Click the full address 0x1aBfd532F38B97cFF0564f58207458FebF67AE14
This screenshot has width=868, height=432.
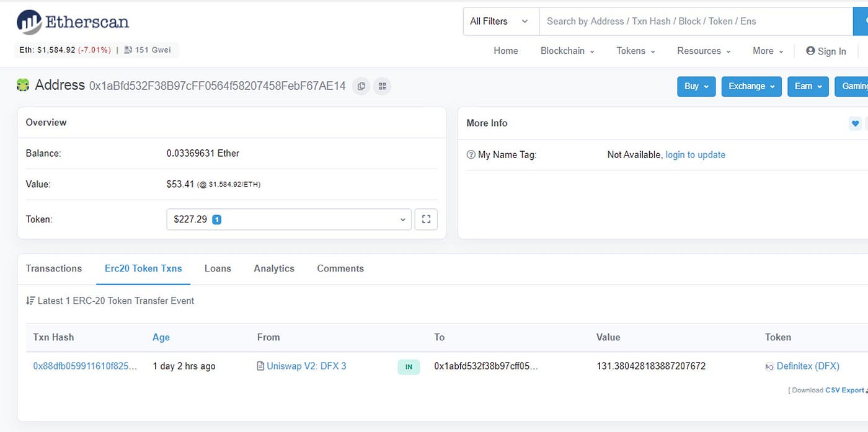(x=218, y=86)
